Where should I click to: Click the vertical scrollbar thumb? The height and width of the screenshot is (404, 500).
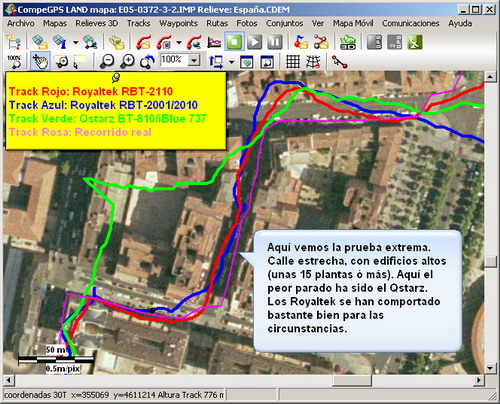point(489,262)
